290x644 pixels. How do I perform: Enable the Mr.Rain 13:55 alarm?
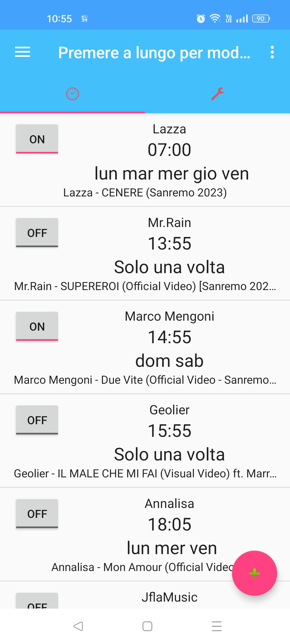point(37,233)
